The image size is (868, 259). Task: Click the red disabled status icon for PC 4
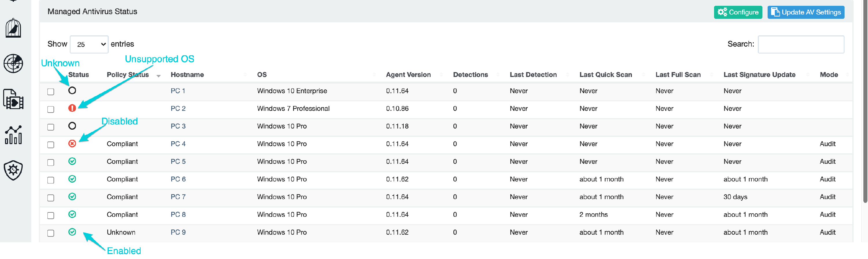tap(72, 144)
